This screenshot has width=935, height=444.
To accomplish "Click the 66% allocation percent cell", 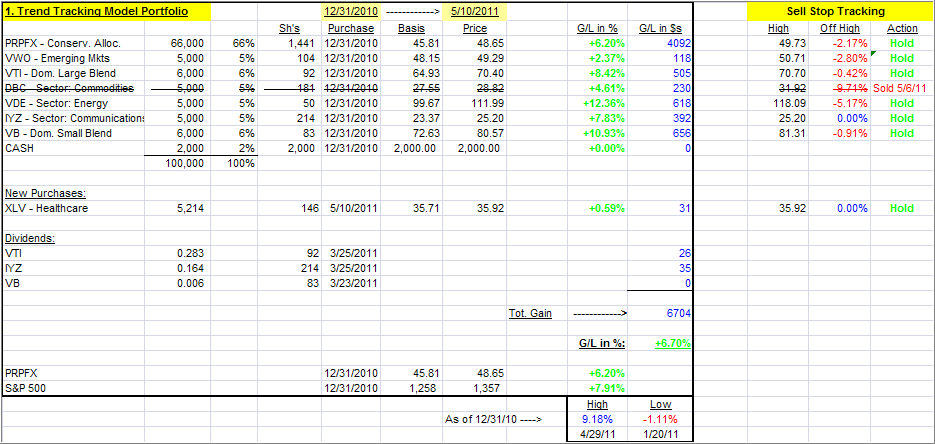I will coord(234,44).
